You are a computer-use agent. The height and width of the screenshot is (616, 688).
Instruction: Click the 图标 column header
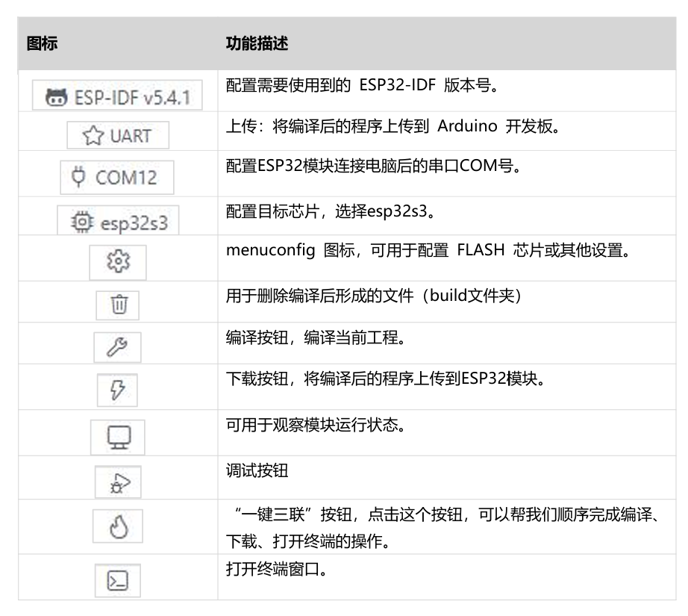point(42,44)
